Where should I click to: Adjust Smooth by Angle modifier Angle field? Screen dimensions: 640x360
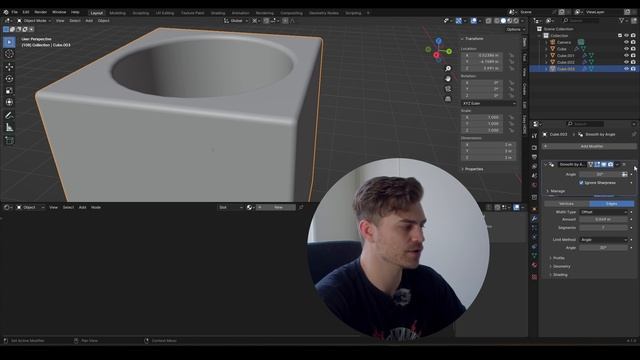pyautogui.click(x=600, y=174)
